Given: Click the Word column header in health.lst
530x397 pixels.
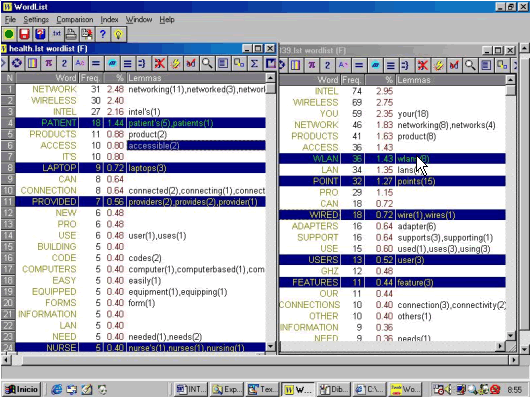Looking at the screenshot, I should coord(47,78).
